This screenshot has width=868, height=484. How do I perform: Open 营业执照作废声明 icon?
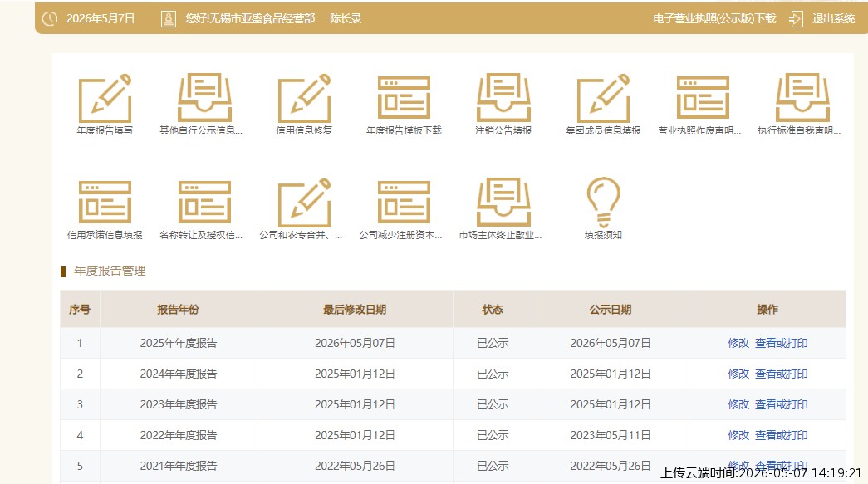pyautogui.click(x=703, y=98)
